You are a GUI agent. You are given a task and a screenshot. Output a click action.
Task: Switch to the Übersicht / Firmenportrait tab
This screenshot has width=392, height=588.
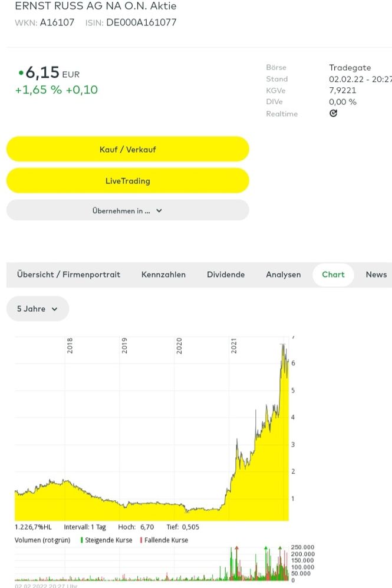coord(68,275)
